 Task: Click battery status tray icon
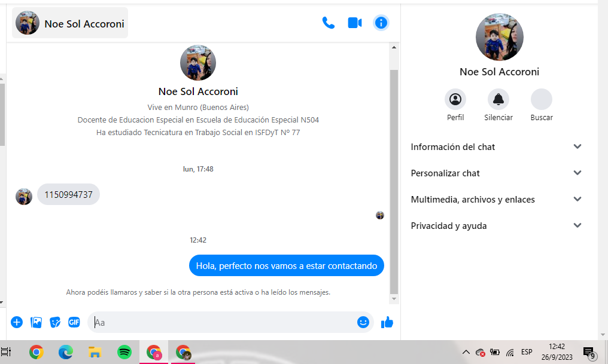494,352
